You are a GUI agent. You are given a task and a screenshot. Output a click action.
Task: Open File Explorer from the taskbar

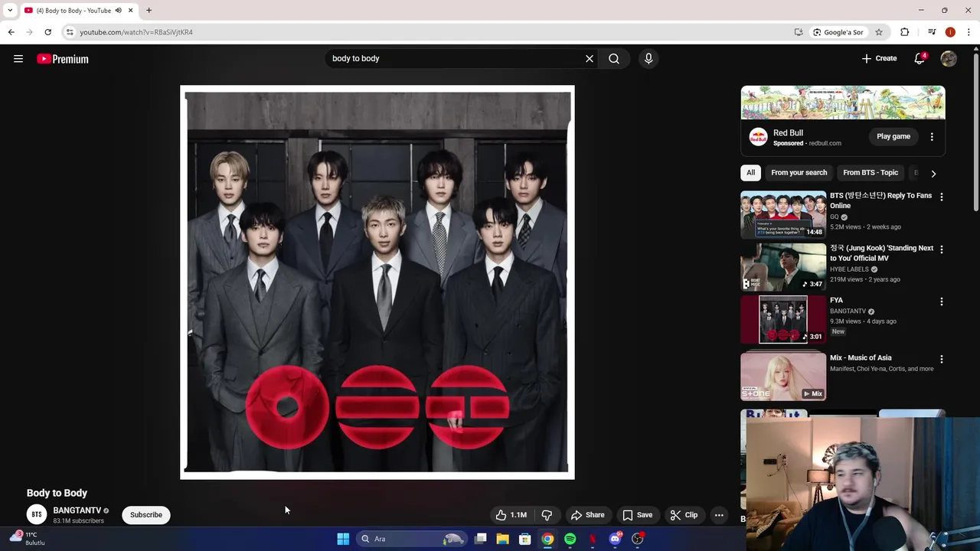tap(502, 539)
